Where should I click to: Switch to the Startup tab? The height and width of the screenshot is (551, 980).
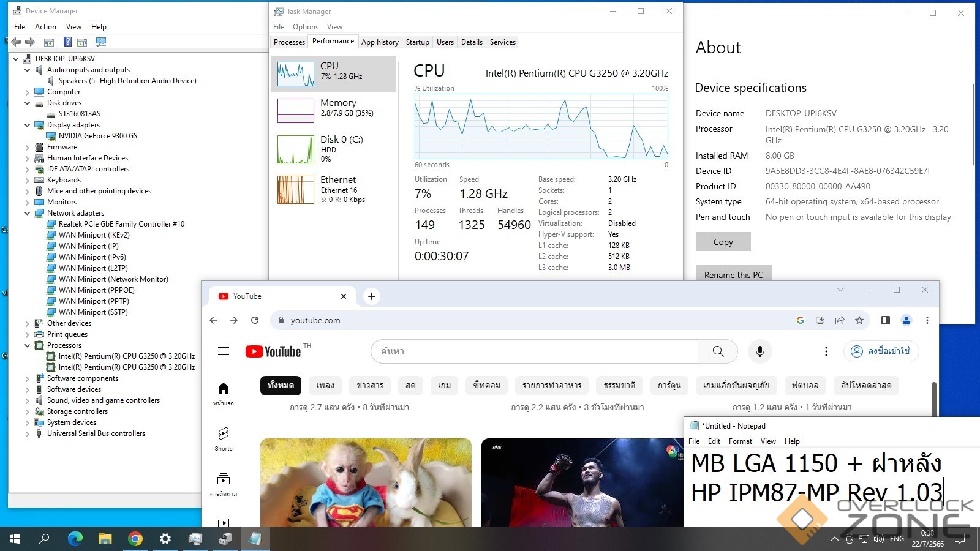pos(417,42)
